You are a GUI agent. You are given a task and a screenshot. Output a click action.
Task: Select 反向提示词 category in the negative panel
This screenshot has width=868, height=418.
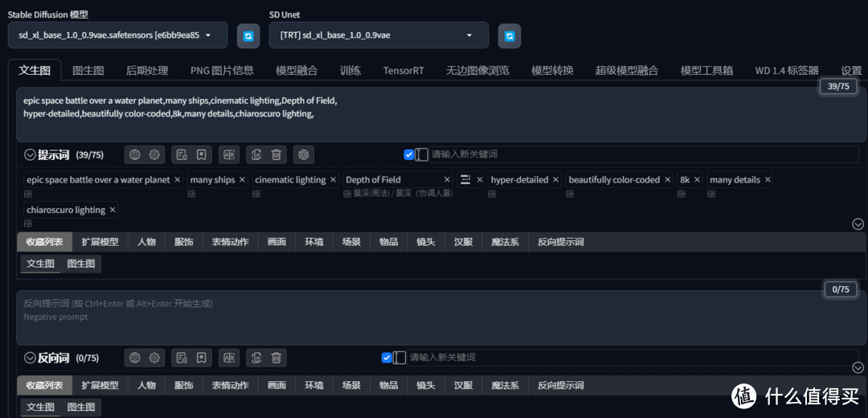(561, 385)
